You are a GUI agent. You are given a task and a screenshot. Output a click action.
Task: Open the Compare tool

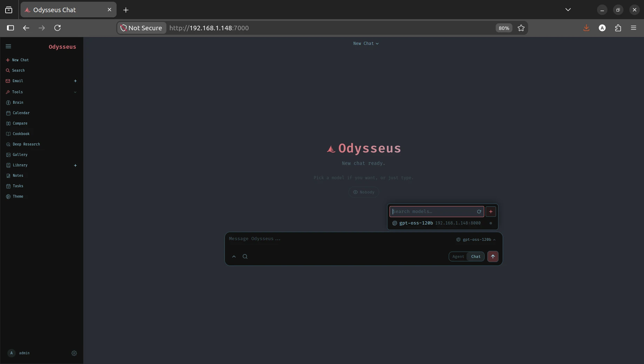pos(17,123)
